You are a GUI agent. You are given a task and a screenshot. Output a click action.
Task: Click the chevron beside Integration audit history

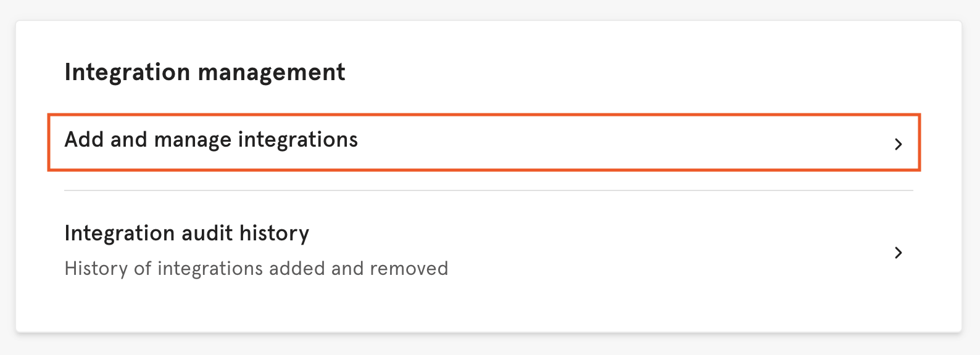(899, 253)
